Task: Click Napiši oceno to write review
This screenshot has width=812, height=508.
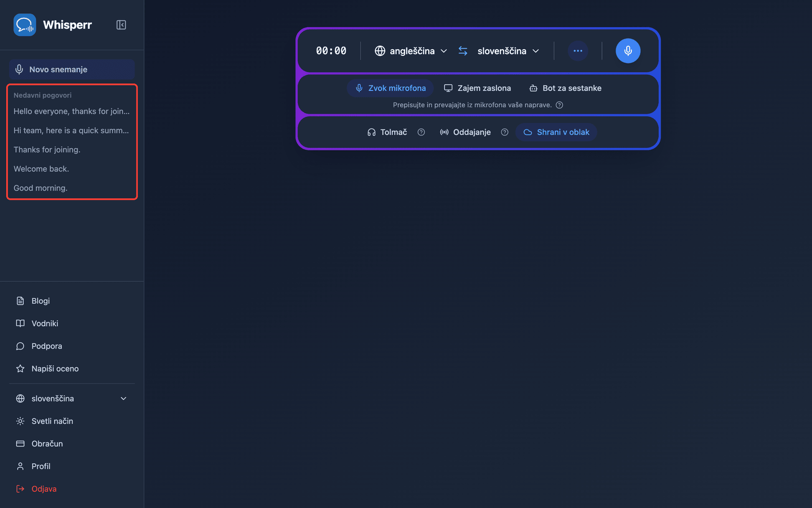Action: click(72, 369)
